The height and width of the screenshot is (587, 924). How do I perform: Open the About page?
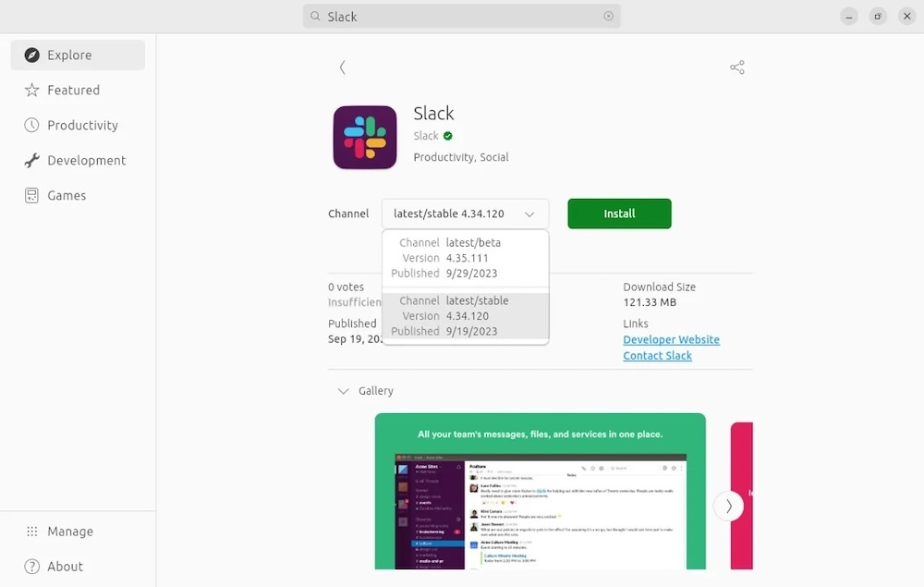click(78, 567)
